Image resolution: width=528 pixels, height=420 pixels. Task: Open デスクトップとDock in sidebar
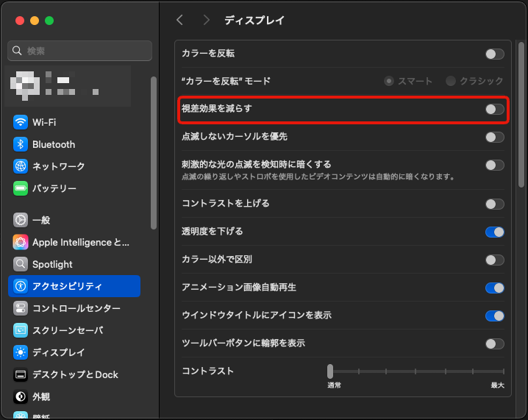tap(74, 374)
